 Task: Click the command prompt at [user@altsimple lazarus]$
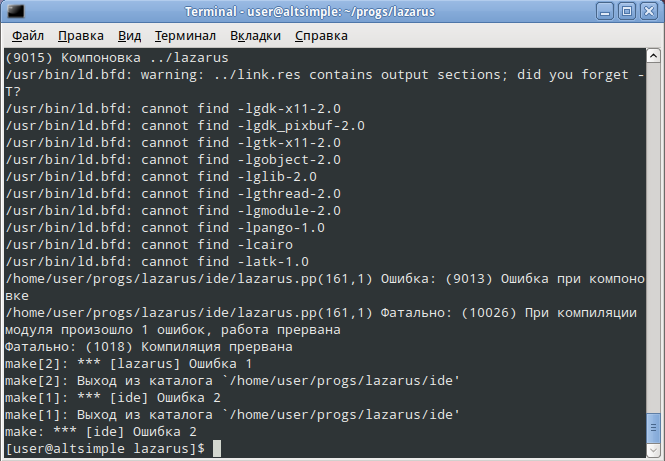(105, 449)
